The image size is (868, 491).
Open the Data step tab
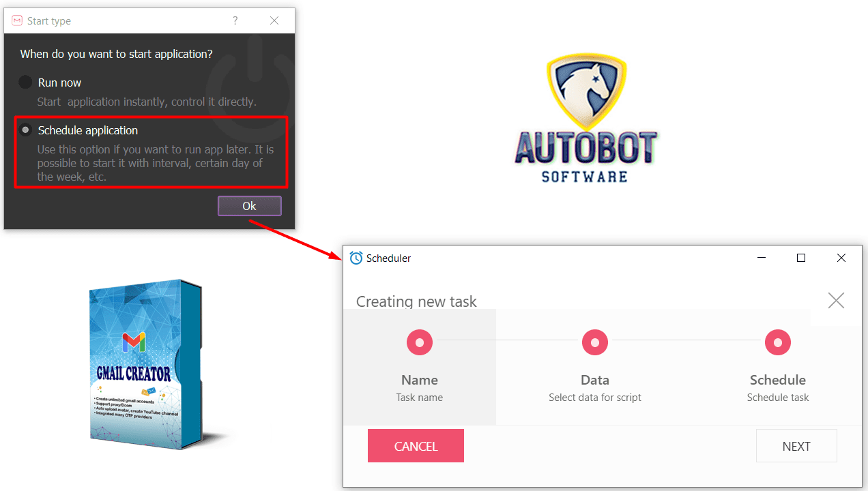tap(595, 367)
